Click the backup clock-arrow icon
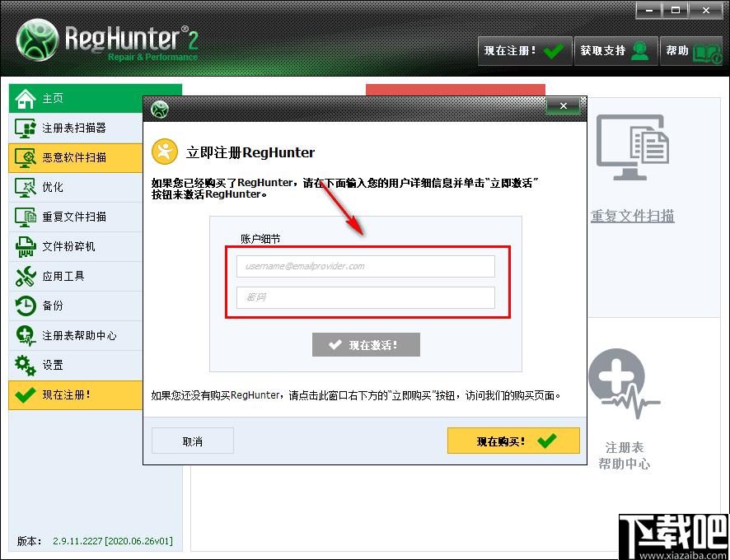This screenshot has width=730, height=560. coord(26,306)
